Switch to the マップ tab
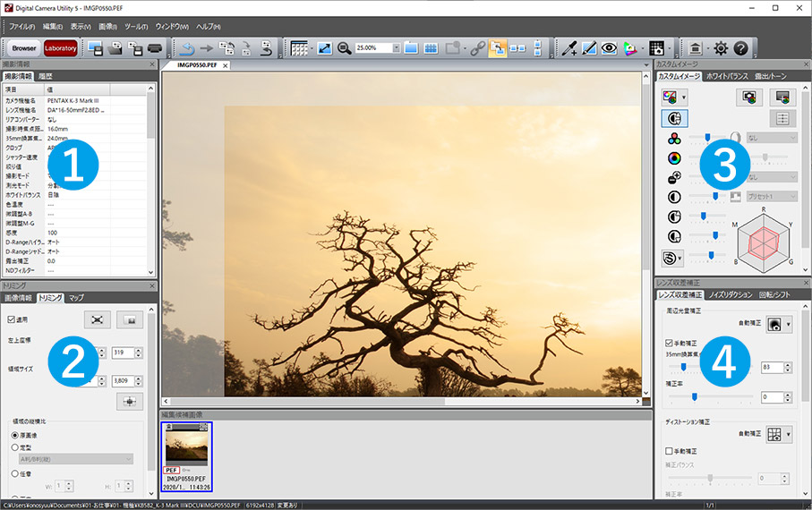 (x=76, y=298)
